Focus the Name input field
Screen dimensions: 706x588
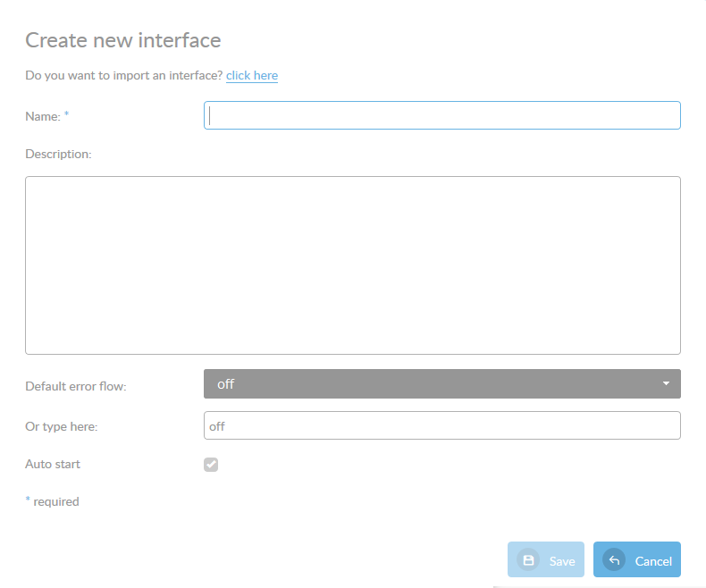tap(441, 115)
